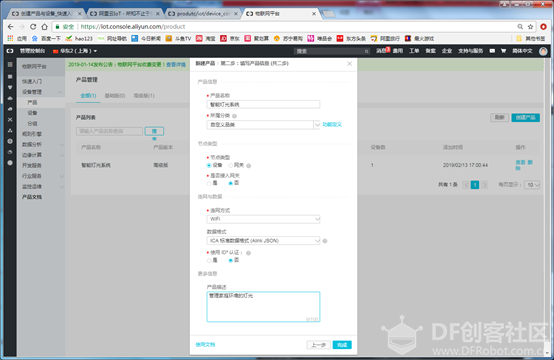This screenshot has width=554, height=360.
Task: Click the product name search box
Action: pos(109,131)
